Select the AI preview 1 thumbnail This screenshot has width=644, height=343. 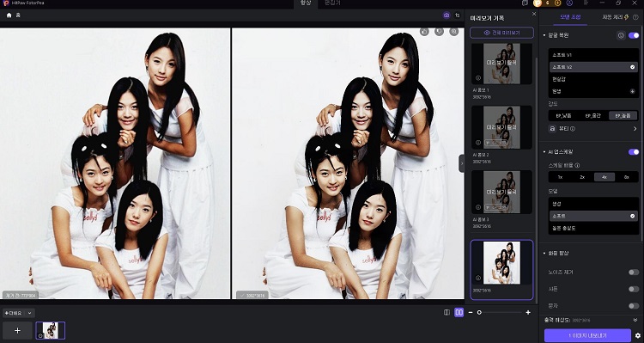(x=501, y=64)
